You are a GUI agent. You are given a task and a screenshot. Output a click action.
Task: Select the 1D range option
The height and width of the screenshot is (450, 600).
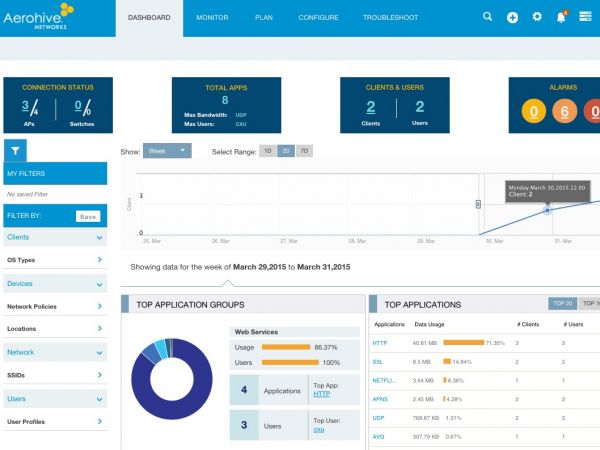click(x=267, y=151)
